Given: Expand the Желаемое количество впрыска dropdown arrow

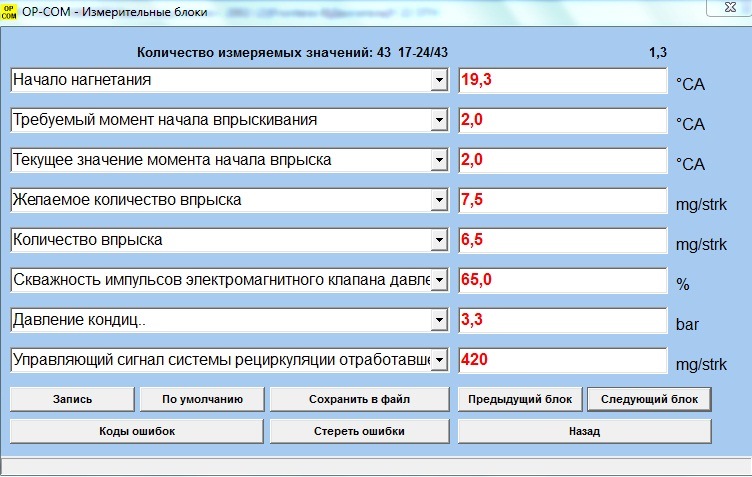Looking at the screenshot, I should point(439,200).
